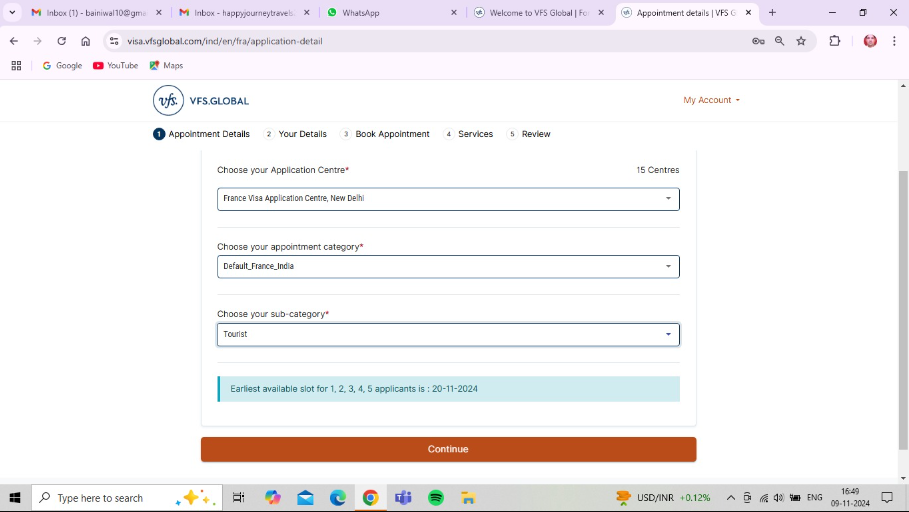Screen dimensions: 909x512
Task: Switch to the WhatsApp tab
Action: [392, 12]
